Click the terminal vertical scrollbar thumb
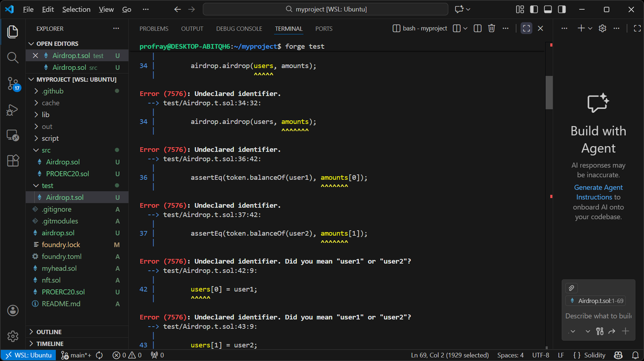644x361 pixels. [x=549, y=92]
